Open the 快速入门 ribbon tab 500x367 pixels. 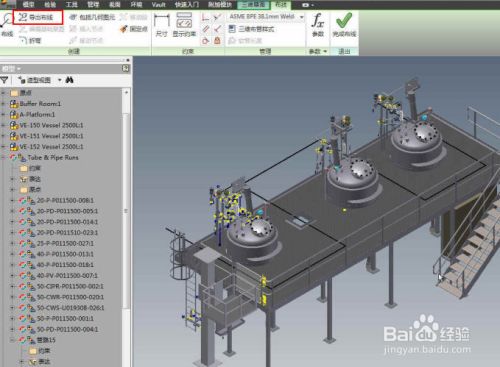pos(187,5)
